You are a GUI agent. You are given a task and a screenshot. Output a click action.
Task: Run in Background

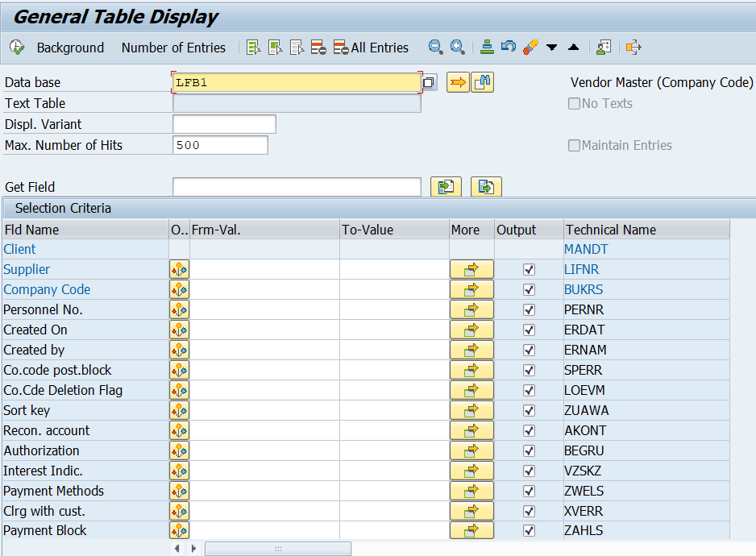coord(70,48)
